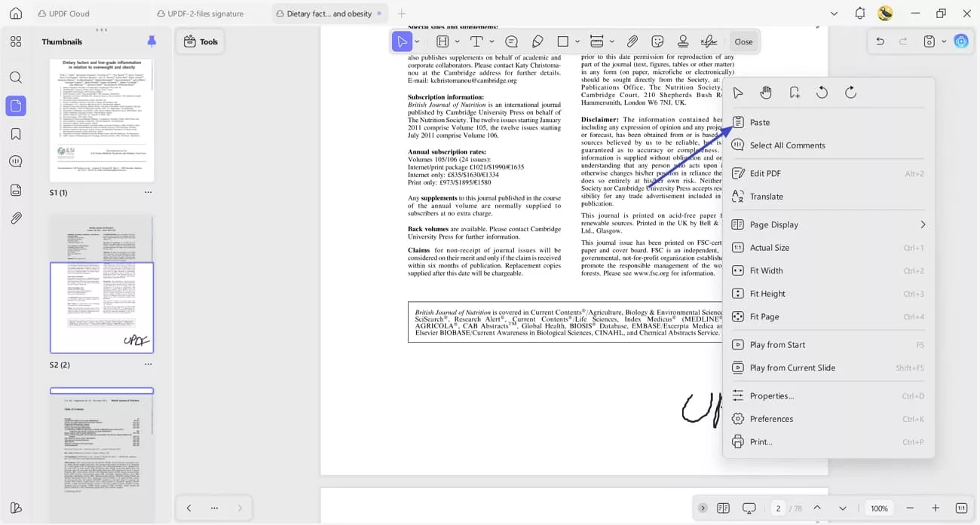This screenshot has height=525, width=980.
Task: Expand the measure tool dropdown
Action: tap(611, 41)
